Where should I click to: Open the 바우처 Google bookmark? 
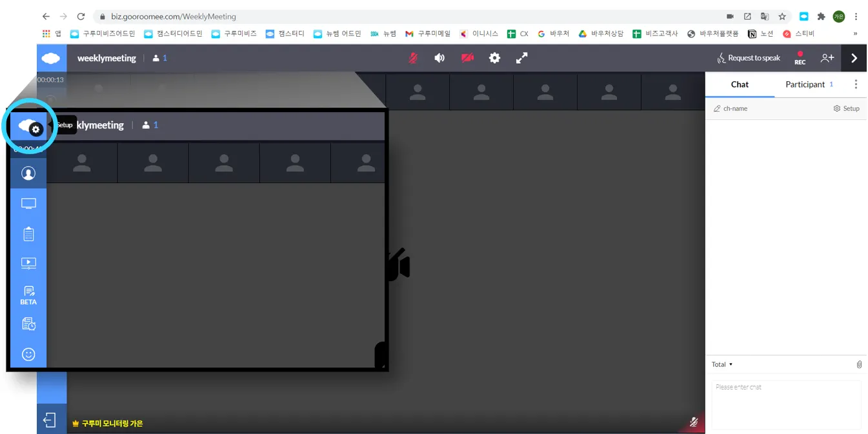coord(553,34)
